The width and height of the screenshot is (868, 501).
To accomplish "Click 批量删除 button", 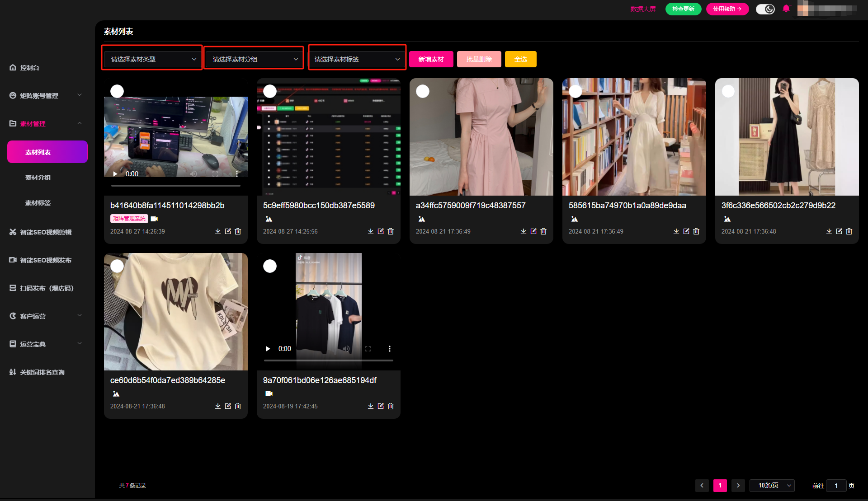I will point(479,59).
